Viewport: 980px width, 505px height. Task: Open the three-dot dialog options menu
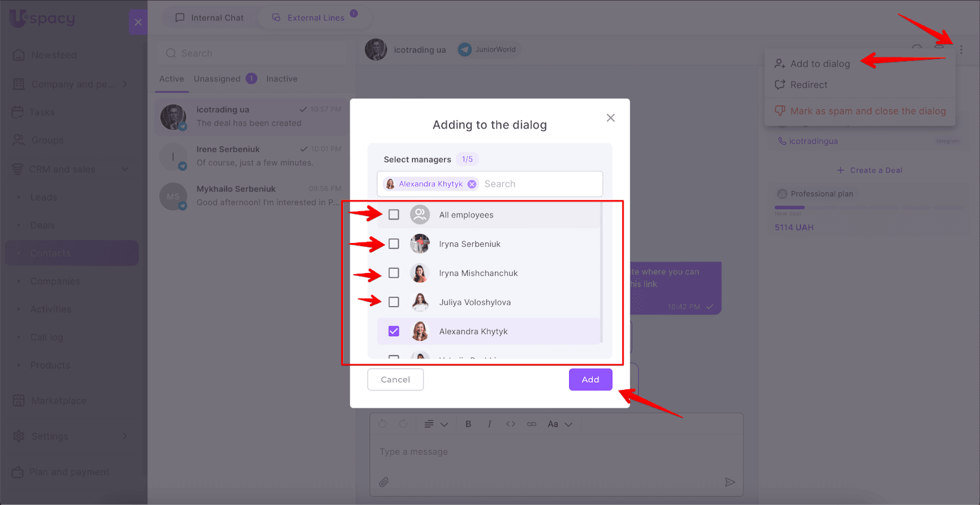click(x=961, y=50)
